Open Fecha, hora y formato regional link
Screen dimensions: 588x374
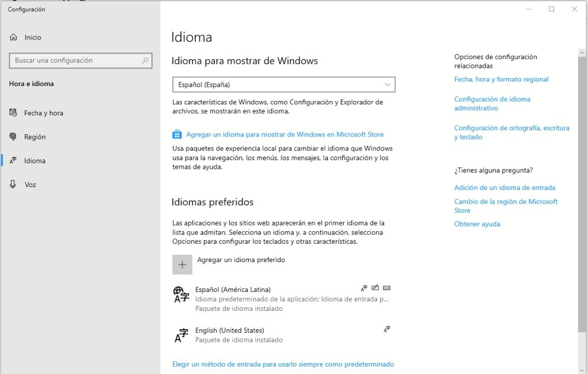(501, 79)
